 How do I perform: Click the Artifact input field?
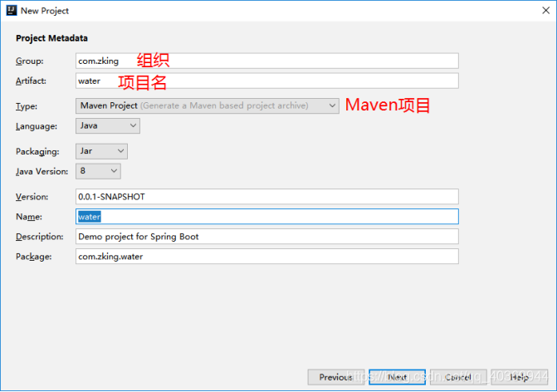(x=266, y=81)
